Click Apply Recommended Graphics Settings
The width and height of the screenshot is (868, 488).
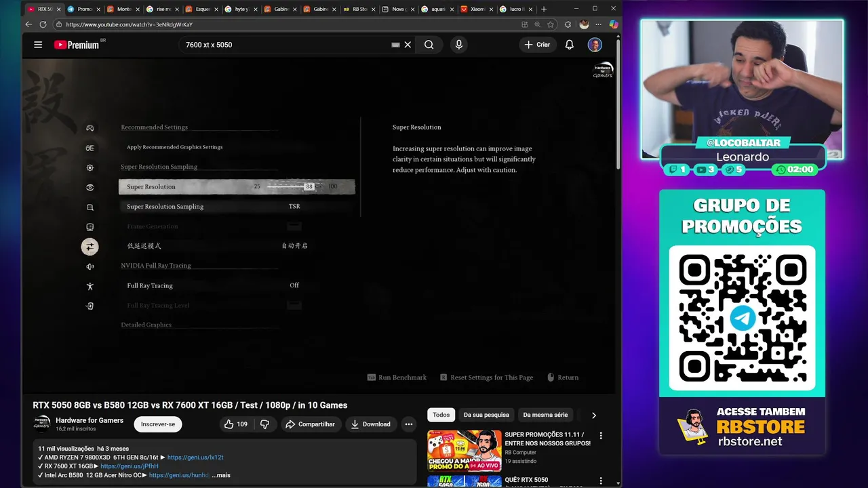[174, 147]
